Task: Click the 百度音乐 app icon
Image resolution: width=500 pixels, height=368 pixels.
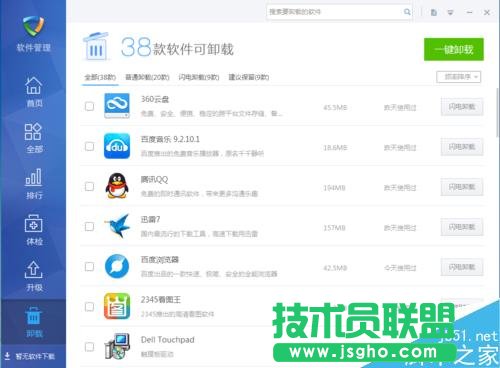Action: (x=117, y=146)
